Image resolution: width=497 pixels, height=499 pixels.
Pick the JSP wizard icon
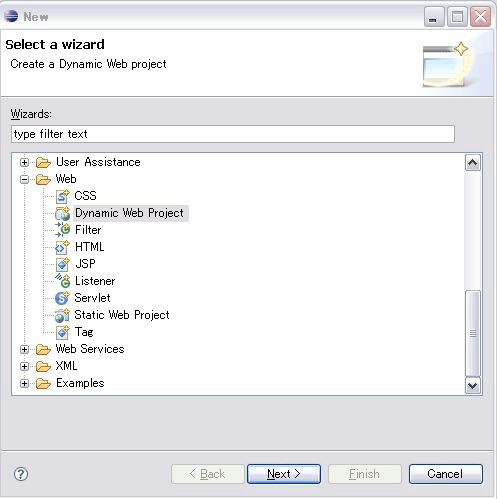coord(62,264)
